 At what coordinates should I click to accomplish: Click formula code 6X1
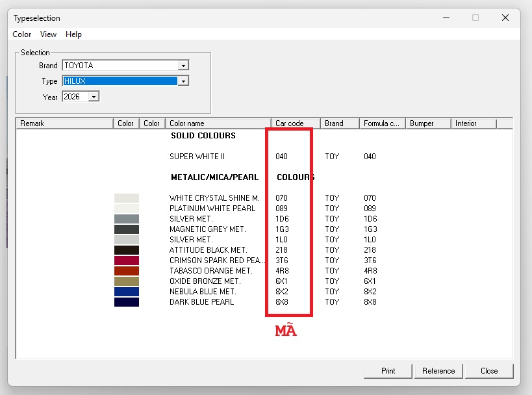click(370, 281)
